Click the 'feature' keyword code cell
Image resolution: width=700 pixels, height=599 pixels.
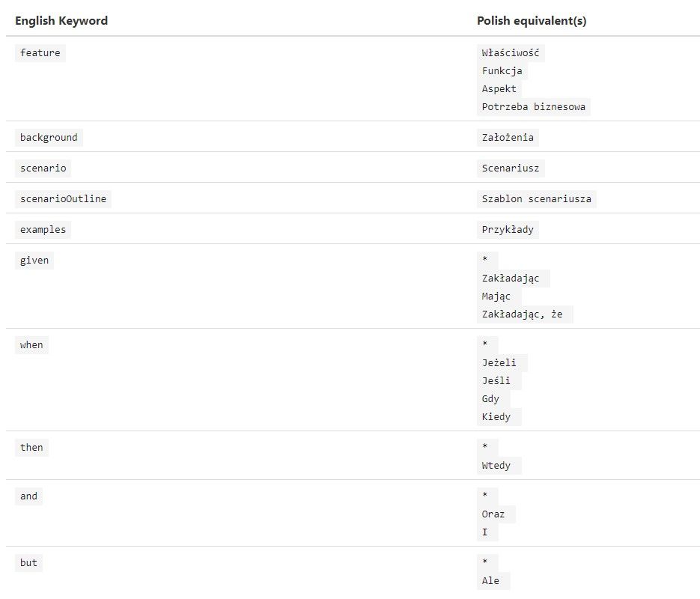[x=40, y=53]
